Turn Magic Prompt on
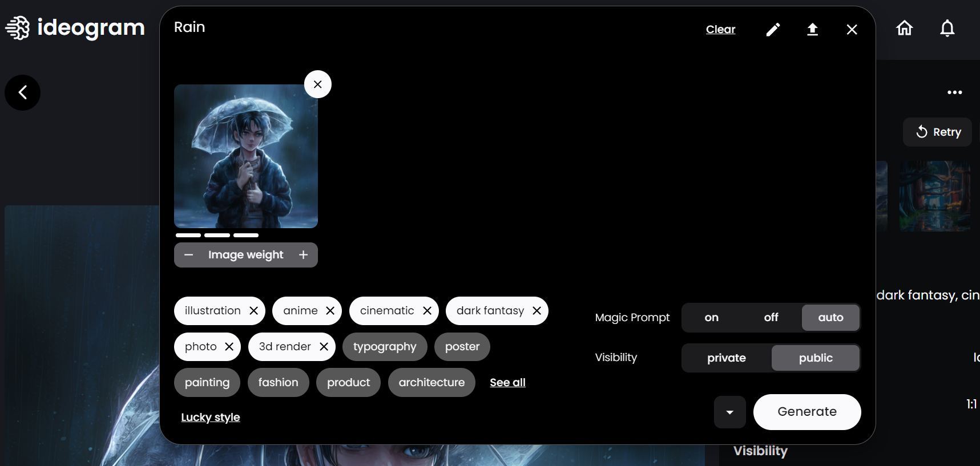Image resolution: width=980 pixels, height=466 pixels. point(711,318)
